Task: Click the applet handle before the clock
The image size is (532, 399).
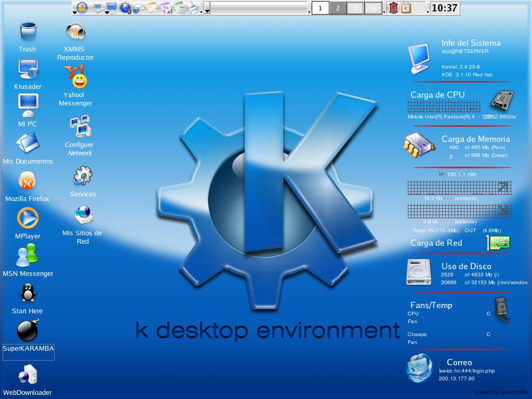Action: click(x=428, y=8)
